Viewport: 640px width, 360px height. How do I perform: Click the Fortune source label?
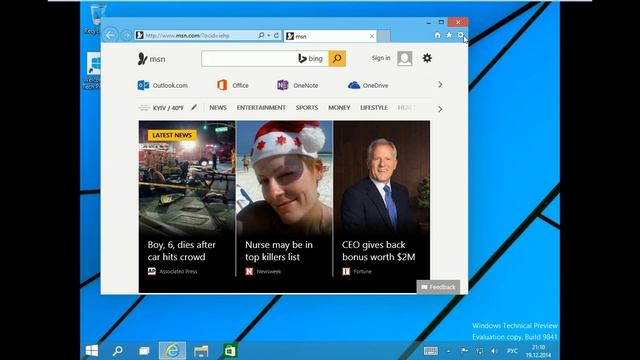click(357, 271)
